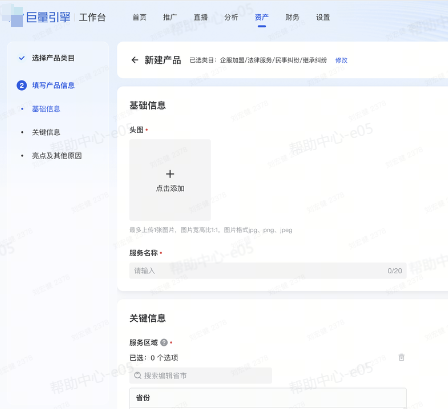Jump to 亮点及其他原因 in the sidebar
This screenshot has height=409, width=448.
click(57, 156)
